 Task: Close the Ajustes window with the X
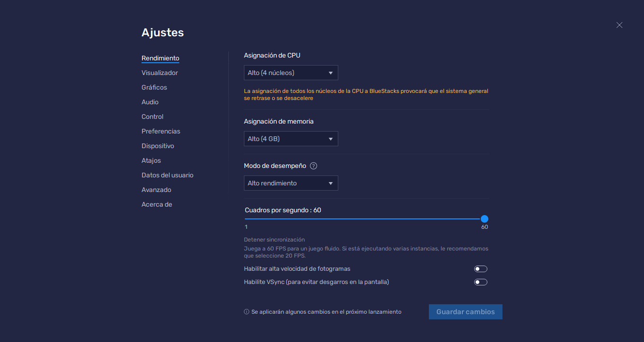click(619, 25)
